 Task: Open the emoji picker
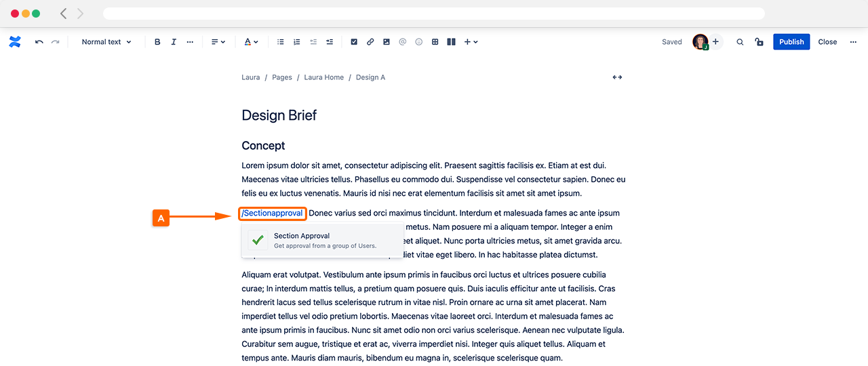click(x=418, y=42)
